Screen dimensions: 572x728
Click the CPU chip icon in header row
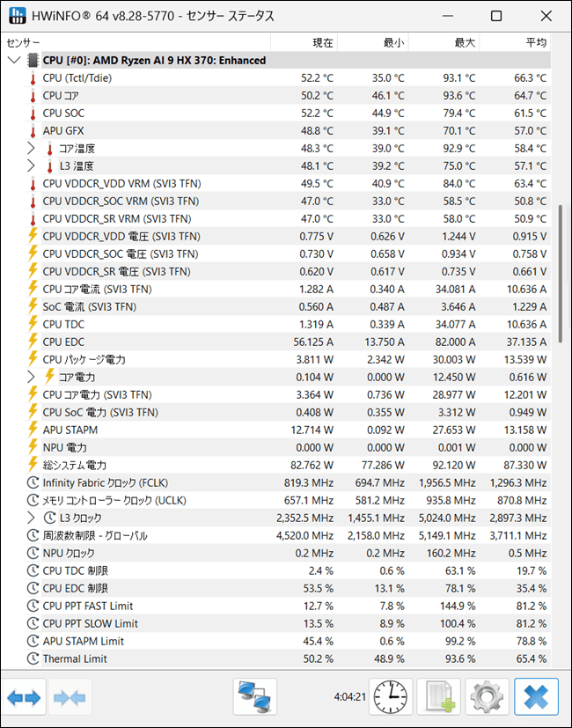33,61
